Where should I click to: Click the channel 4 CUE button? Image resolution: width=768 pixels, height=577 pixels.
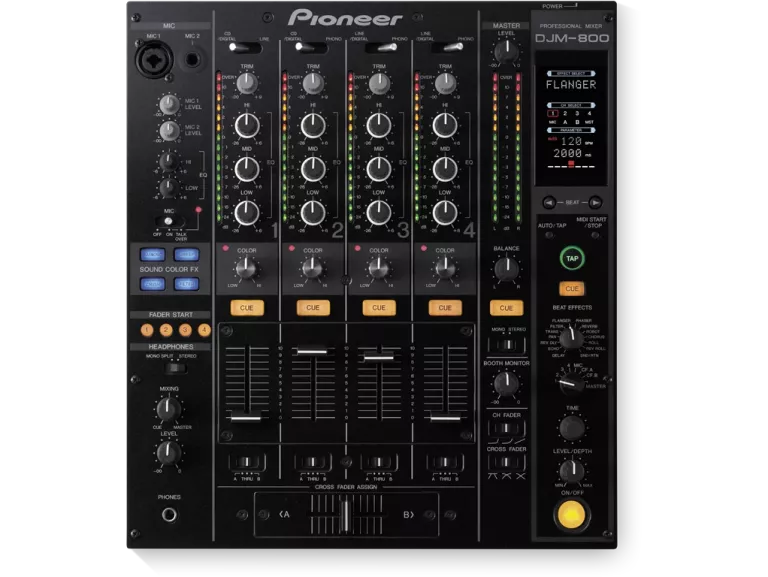click(x=445, y=308)
